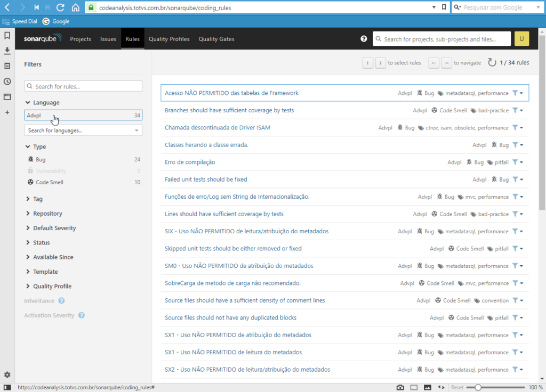Image resolution: width=546 pixels, height=392 pixels.
Task: Open browser settings gear in sidebar
Action: (x=7, y=374)
